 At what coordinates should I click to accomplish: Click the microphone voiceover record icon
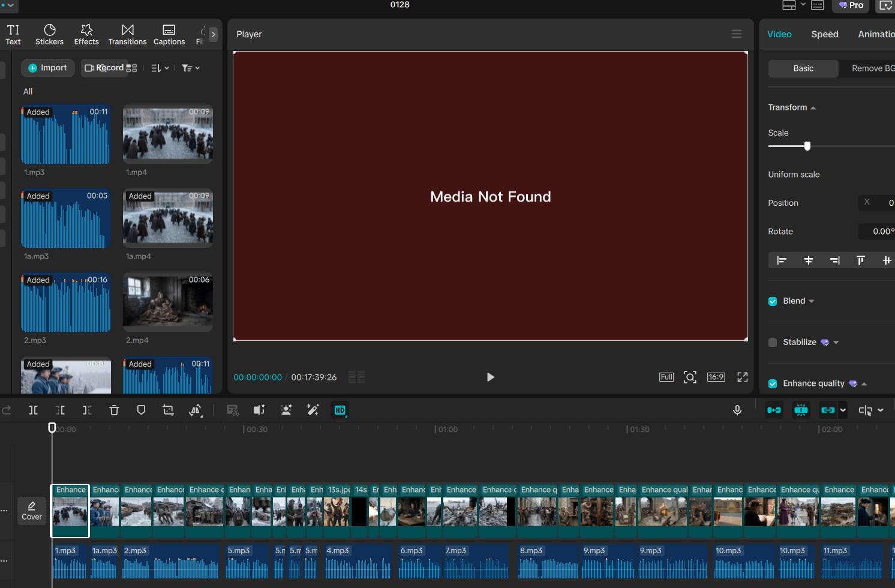coord(737,410)
